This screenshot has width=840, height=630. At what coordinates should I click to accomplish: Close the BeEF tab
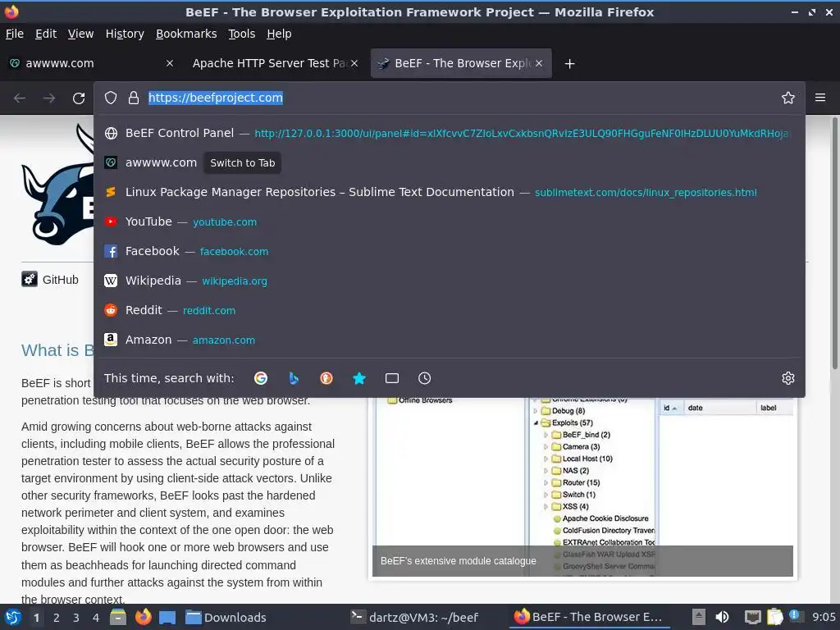(539, 63)
